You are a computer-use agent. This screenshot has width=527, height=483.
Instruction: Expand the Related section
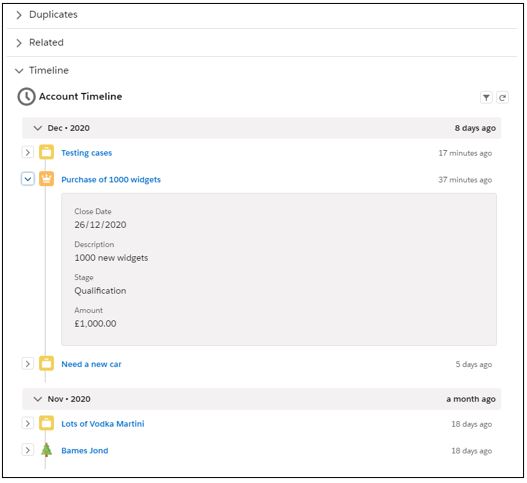pyautogui.click(x=19, y=43)
